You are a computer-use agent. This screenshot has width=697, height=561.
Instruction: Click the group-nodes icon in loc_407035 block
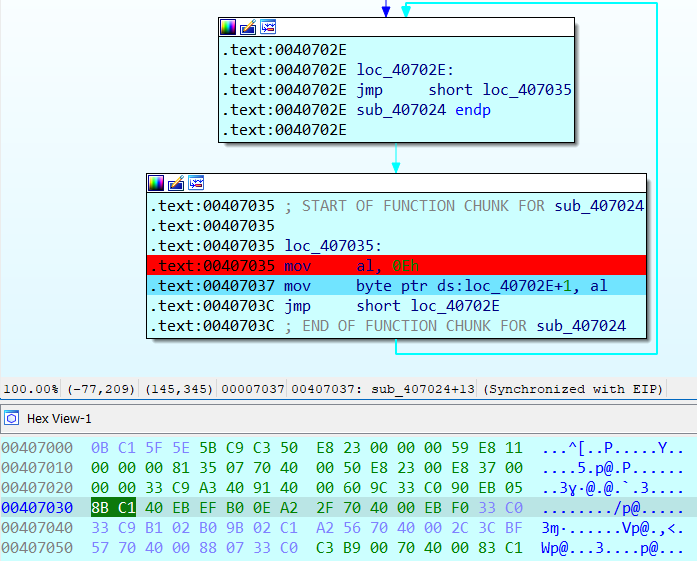click(196, 183)
